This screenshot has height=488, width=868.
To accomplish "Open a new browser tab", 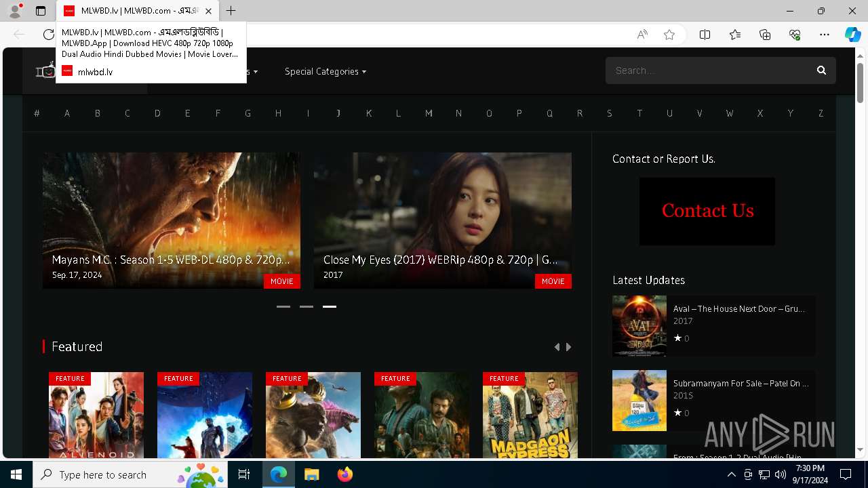I will click(x=231, y=11).
